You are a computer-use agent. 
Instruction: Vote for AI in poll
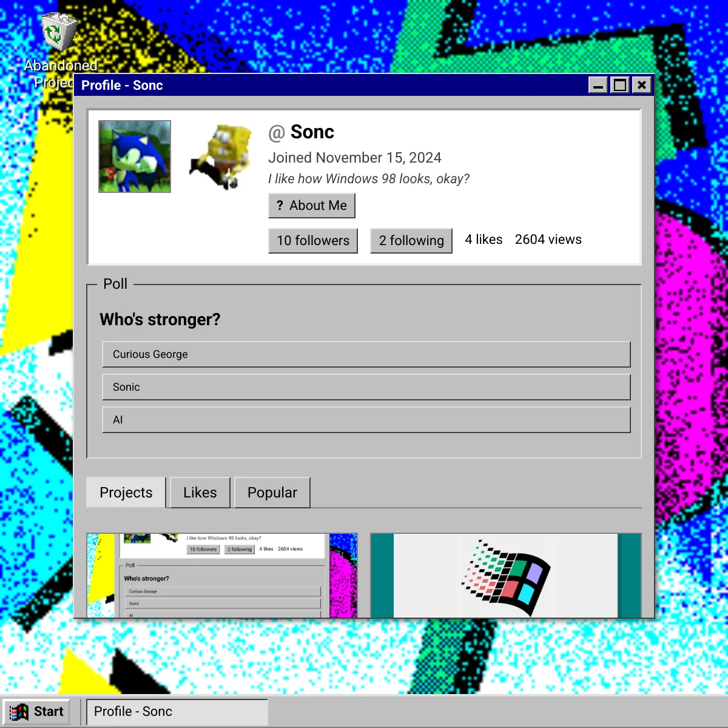click(x=366, y=420)
